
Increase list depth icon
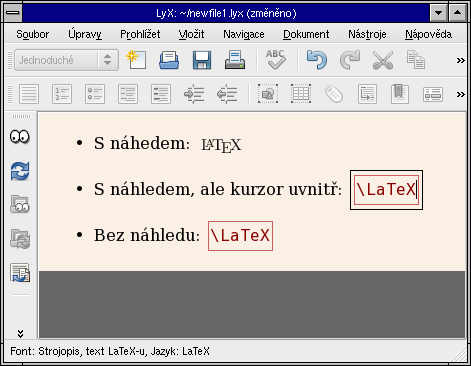coord(194,94)
